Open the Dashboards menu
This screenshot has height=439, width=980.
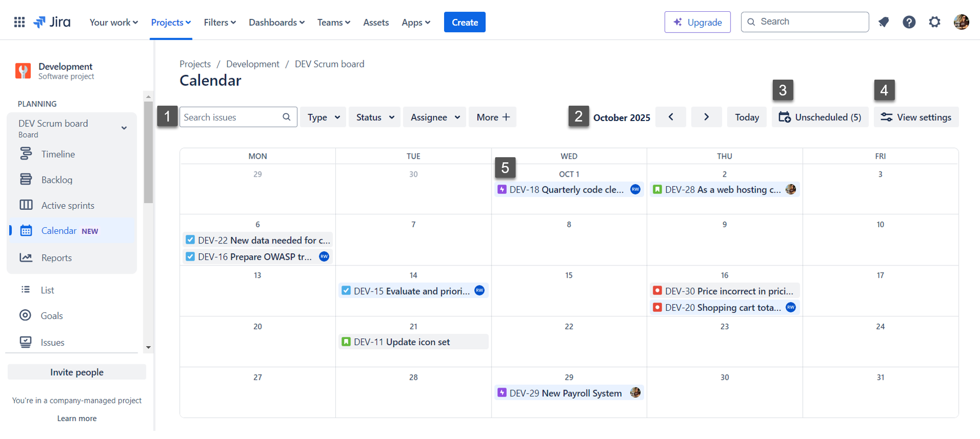tap(277, 22)
